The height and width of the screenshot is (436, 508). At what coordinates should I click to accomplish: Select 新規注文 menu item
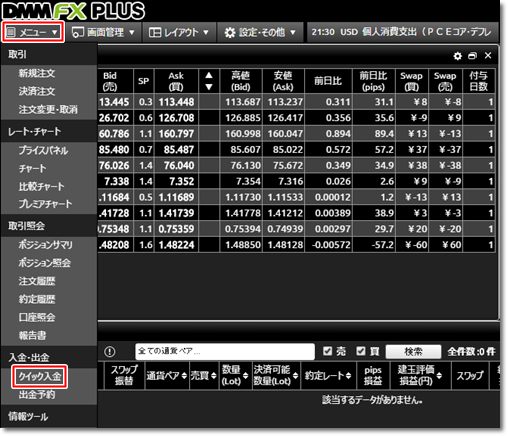pos(37,73)
